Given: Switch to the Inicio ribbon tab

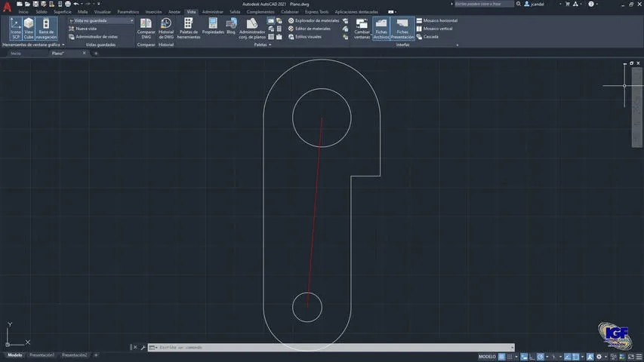Looking at the screenshot, I should point(23,12).
